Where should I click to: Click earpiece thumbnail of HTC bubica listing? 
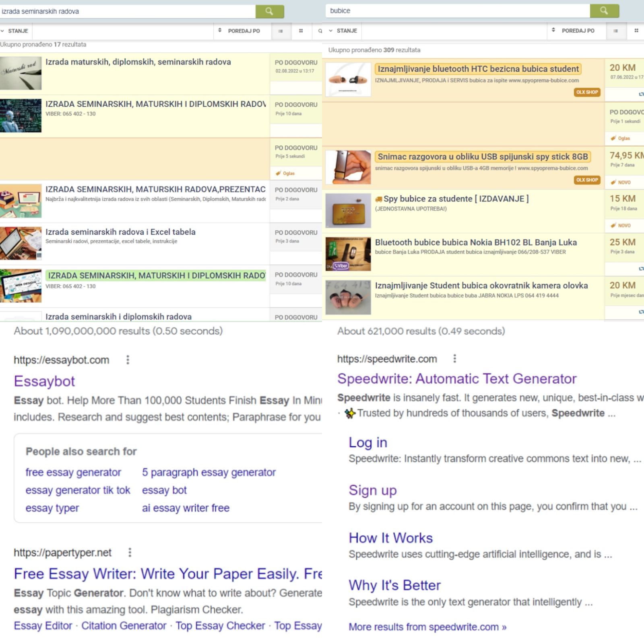pos(348,79)
